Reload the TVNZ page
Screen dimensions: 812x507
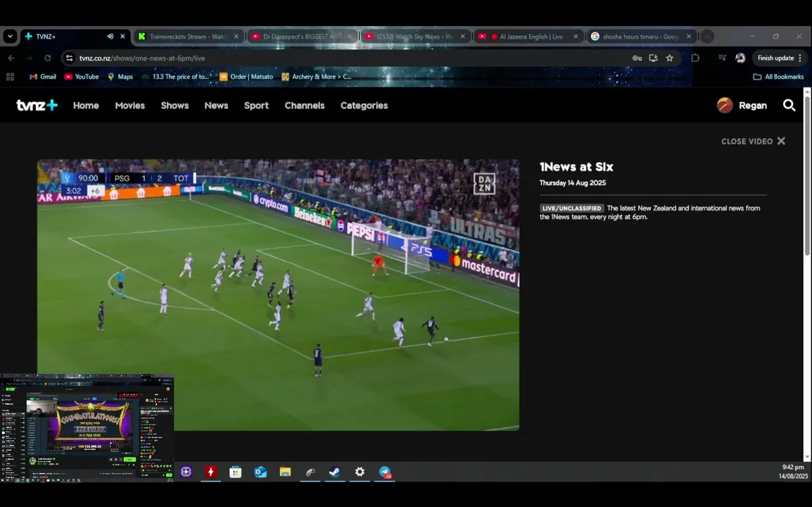(x=48, y=58)
